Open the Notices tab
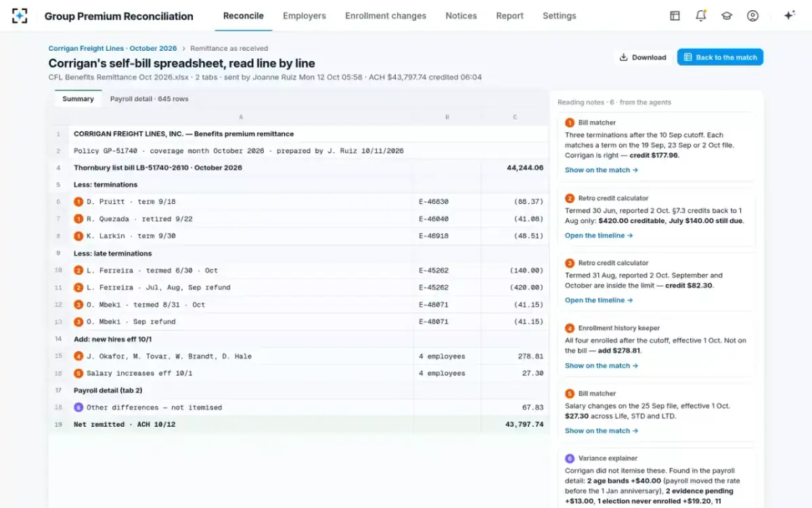 coord(461,16)
